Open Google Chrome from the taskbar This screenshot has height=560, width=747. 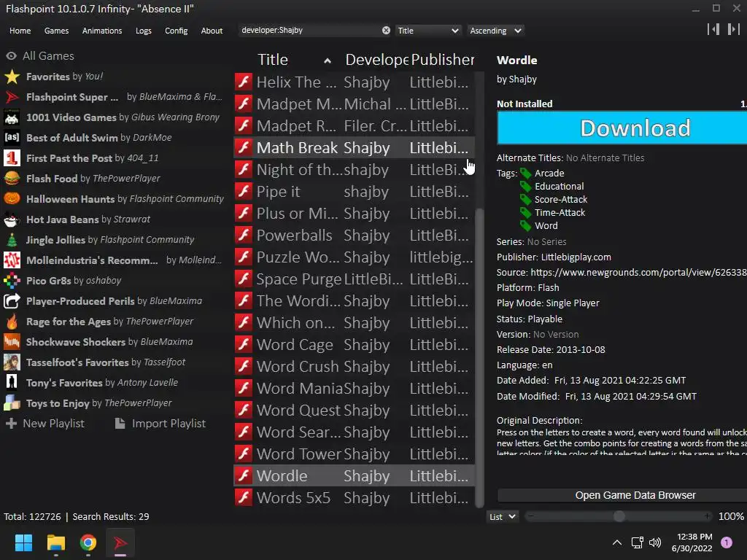88,542
